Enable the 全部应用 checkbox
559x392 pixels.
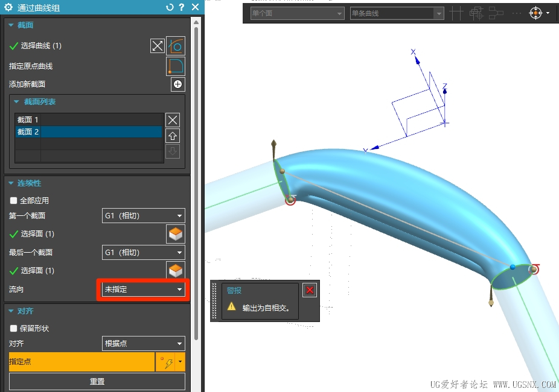point(13,200)
